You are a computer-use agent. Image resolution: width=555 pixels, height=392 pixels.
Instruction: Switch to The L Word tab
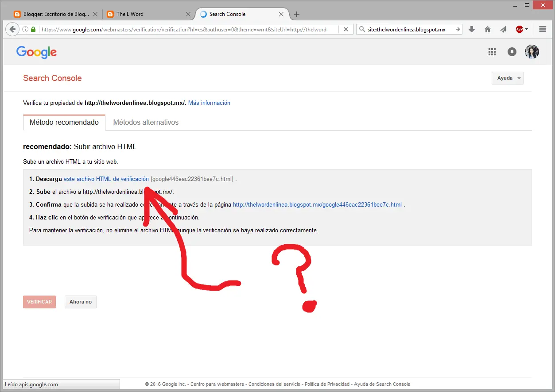tap(149, 14)
